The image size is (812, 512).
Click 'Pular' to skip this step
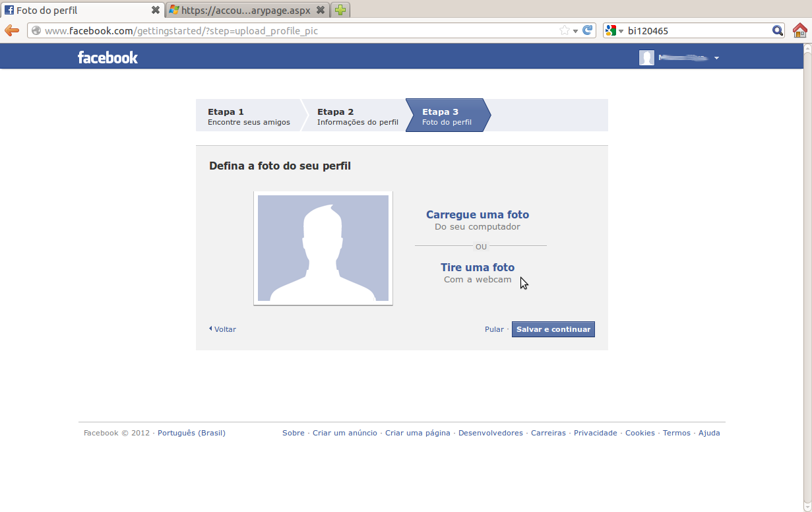494,329
